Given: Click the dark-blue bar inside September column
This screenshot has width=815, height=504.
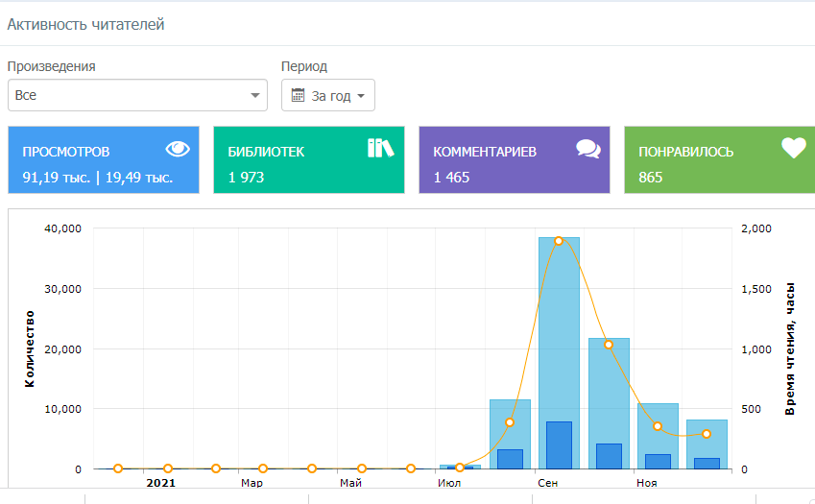Looking at the screenshot, I should [x=559, y=445].
